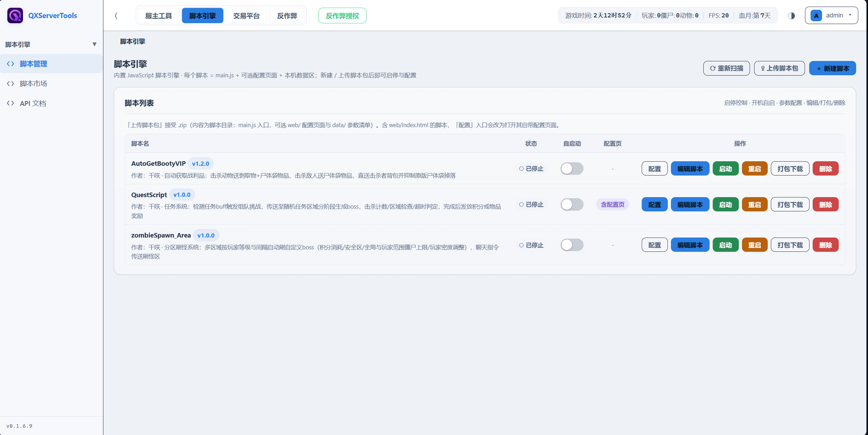The image size is (868, 435).
Task: Start the zombieSpawn_Area script
Action: [x=725, y=245]
